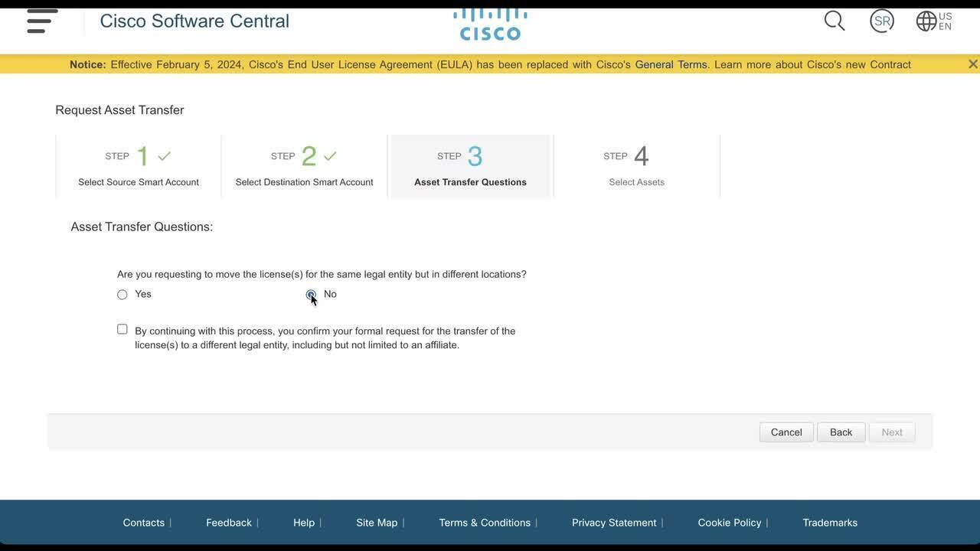Open the Cookie Policy footer link

point(730,523)
